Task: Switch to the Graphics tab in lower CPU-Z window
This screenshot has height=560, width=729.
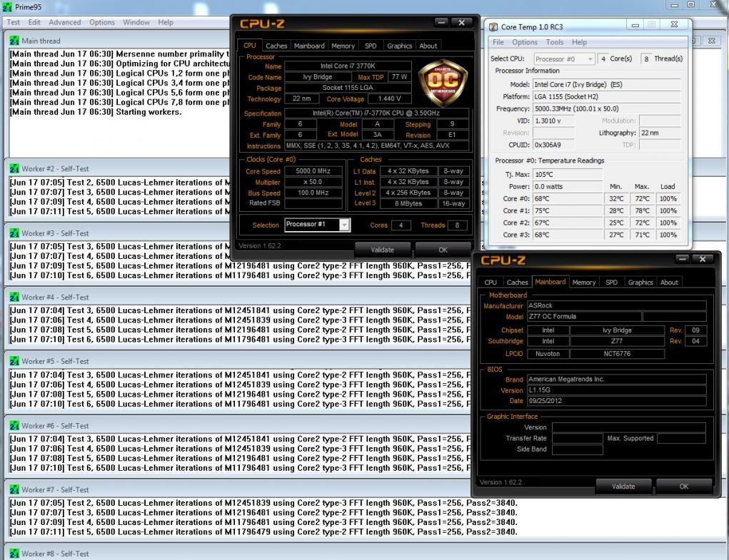Action: [640, 282]
